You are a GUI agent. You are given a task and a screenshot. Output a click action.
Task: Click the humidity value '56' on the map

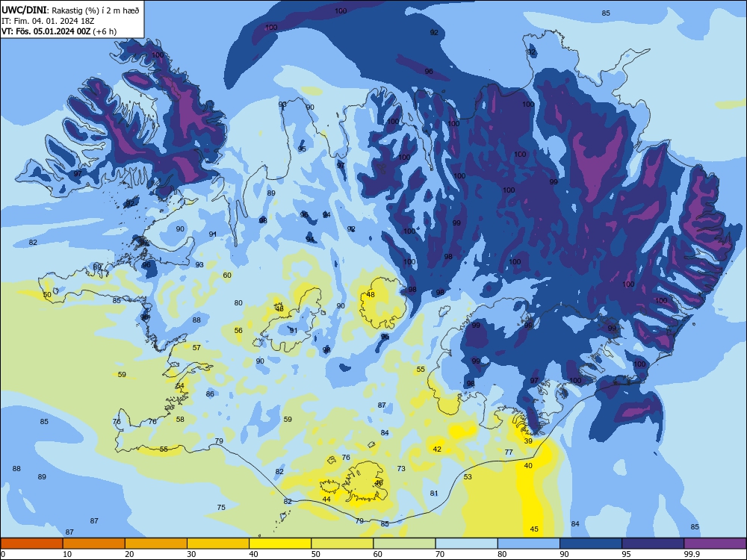(239, 331)
